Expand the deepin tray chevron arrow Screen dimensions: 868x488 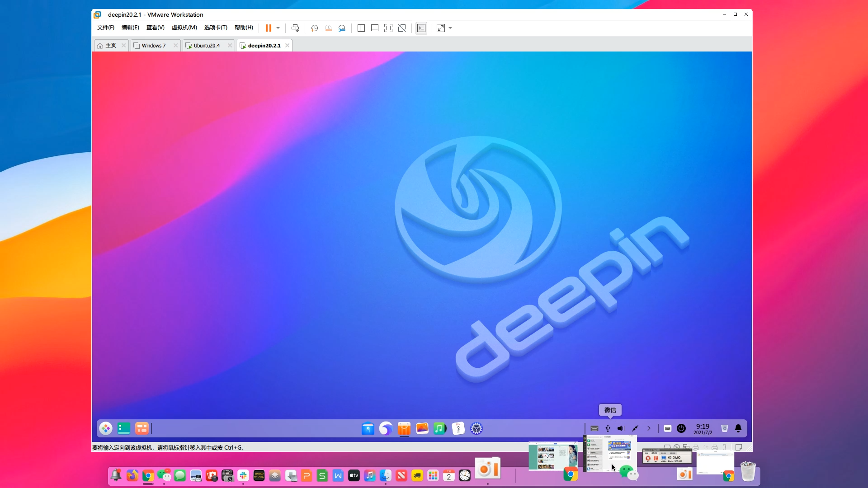[649, 428]
